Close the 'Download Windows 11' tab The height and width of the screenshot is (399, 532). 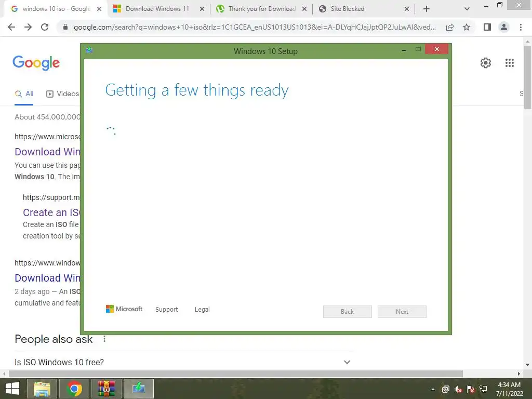[202, 9]
